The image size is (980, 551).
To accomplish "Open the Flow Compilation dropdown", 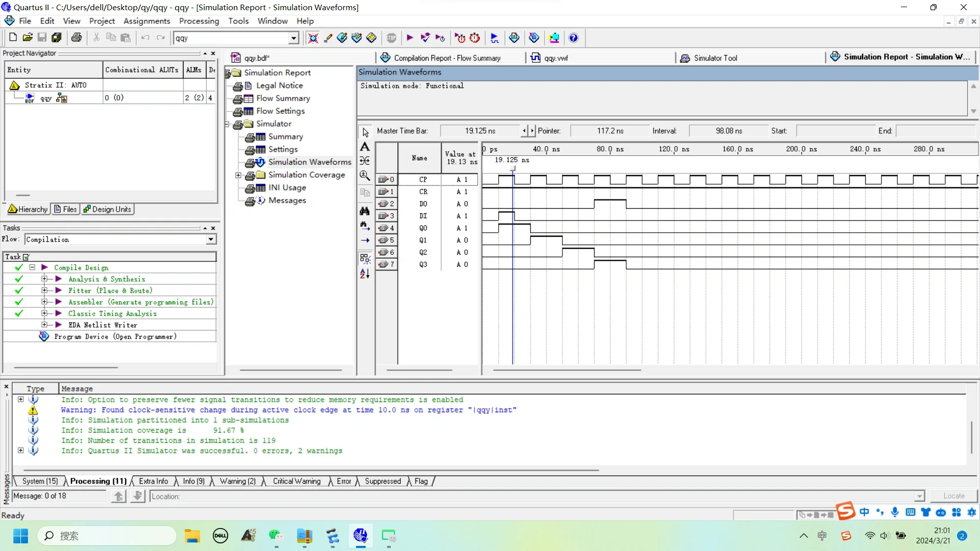I will [211, 240].
